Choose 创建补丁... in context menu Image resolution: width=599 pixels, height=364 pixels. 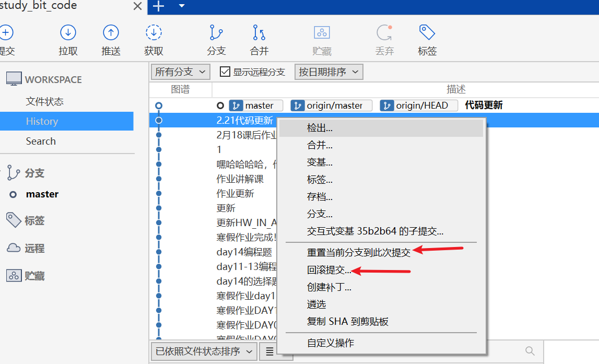(381, 287)
